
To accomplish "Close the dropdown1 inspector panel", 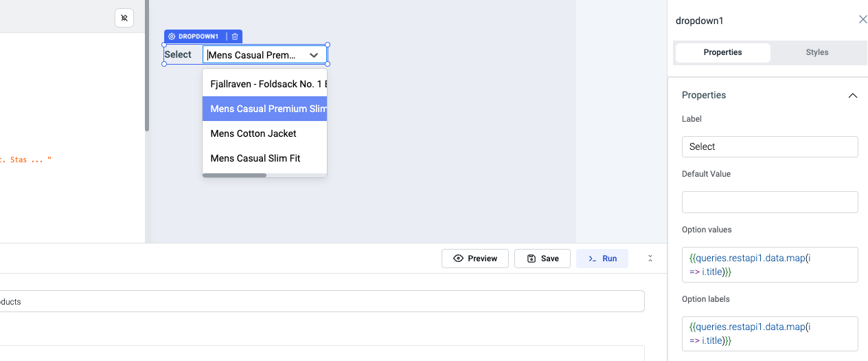I will (863, 20).
